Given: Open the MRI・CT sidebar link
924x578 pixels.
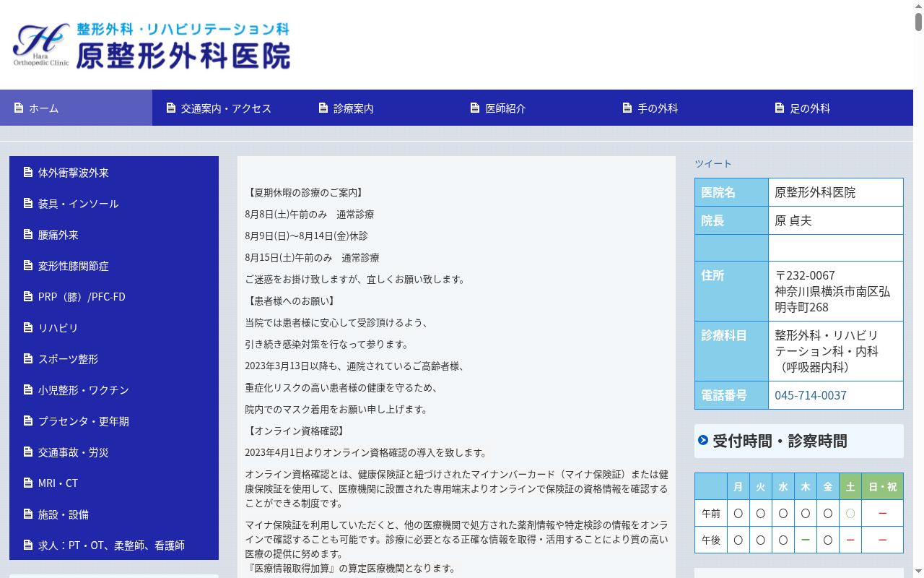Looking at the screenshot, I should point(114,483).
